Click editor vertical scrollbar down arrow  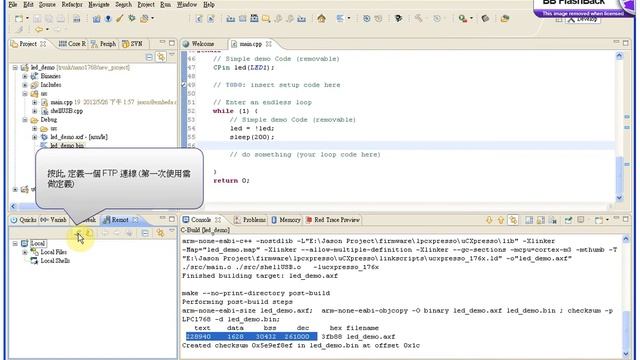(619, 198)
